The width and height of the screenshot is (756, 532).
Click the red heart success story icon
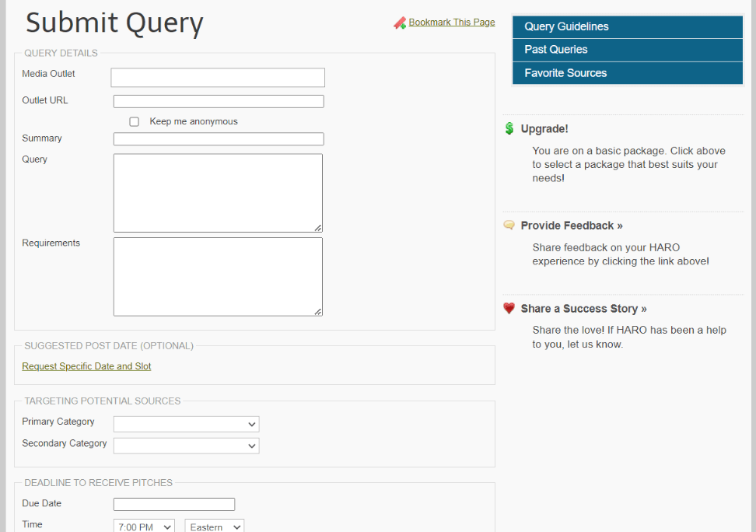pyautogui.click(x=509, y=309)
